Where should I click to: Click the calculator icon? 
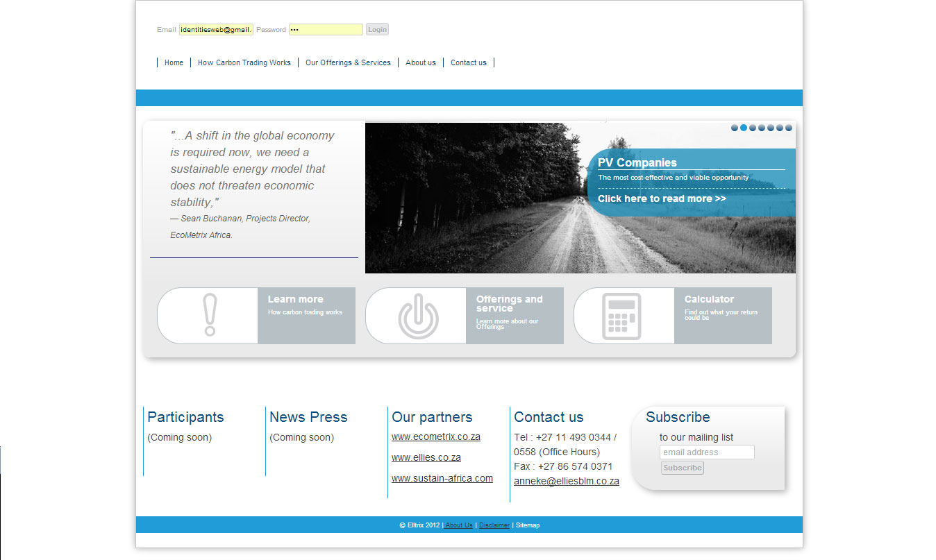coord(621,316)
